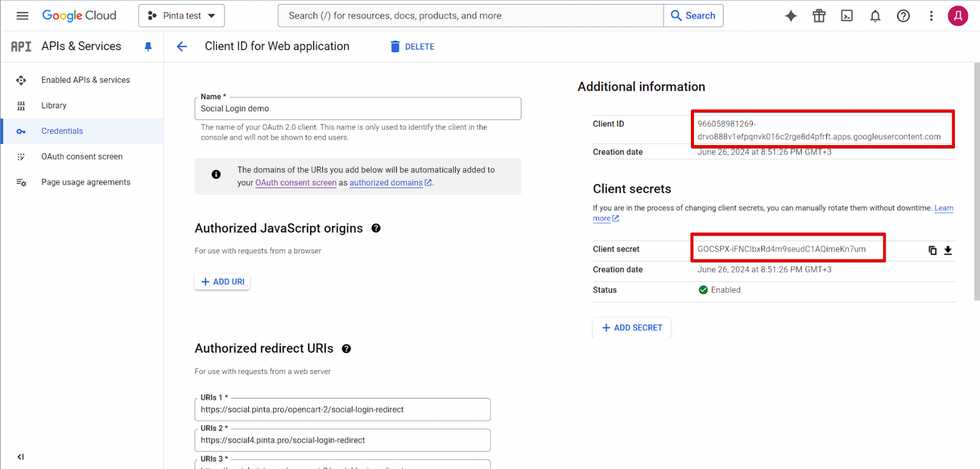Click Client ID for Web application title
Image resolution: width=980 pixels, height=469 pixels.
[x=277, y=47]
